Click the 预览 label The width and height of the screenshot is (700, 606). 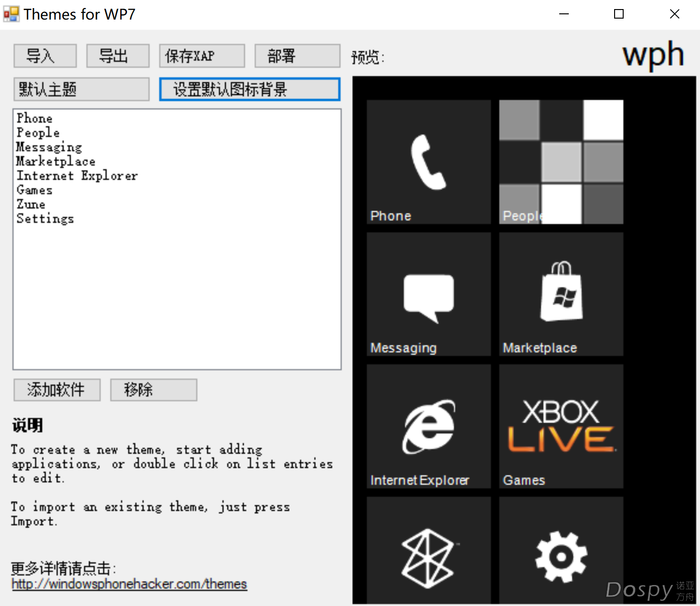pyautogui.click(x=368, y=58)
